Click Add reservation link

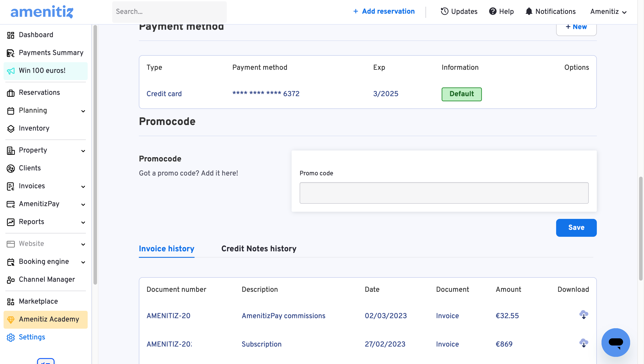pyautogui.click(x=384, y=11)
